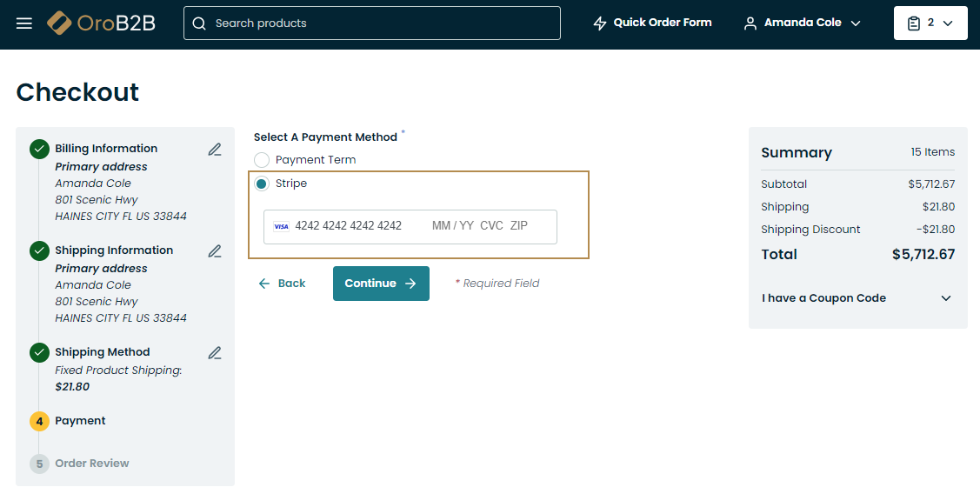The width and height of the screenshot is (980, 494).
Task: Select the Payment Term radio button
Action: click(262, 160)
